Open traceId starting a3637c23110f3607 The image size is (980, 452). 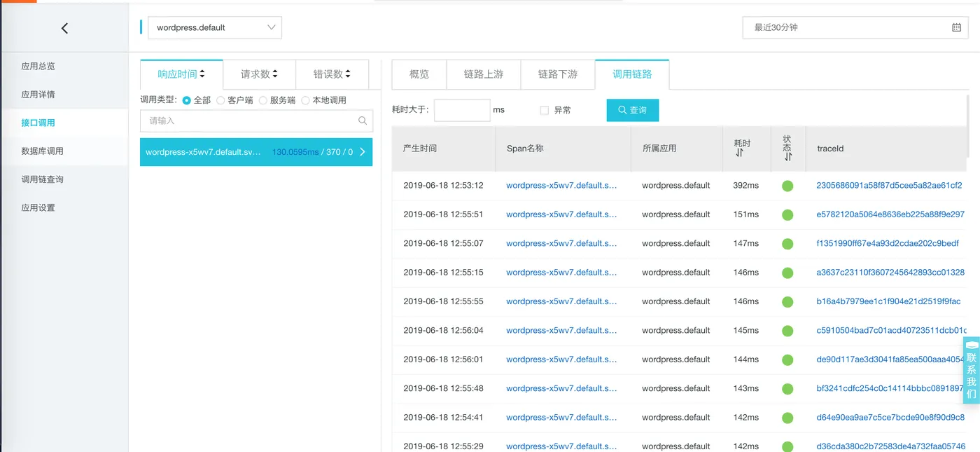[890, 272]
